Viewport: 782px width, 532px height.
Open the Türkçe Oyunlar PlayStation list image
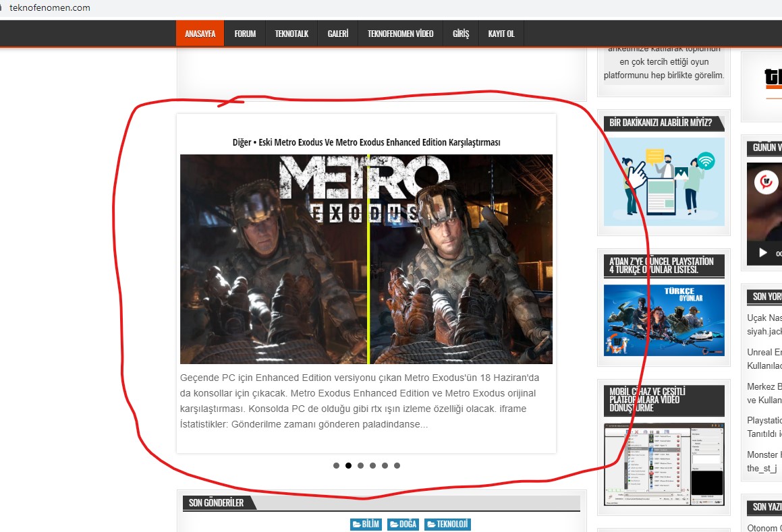point(664,320)
